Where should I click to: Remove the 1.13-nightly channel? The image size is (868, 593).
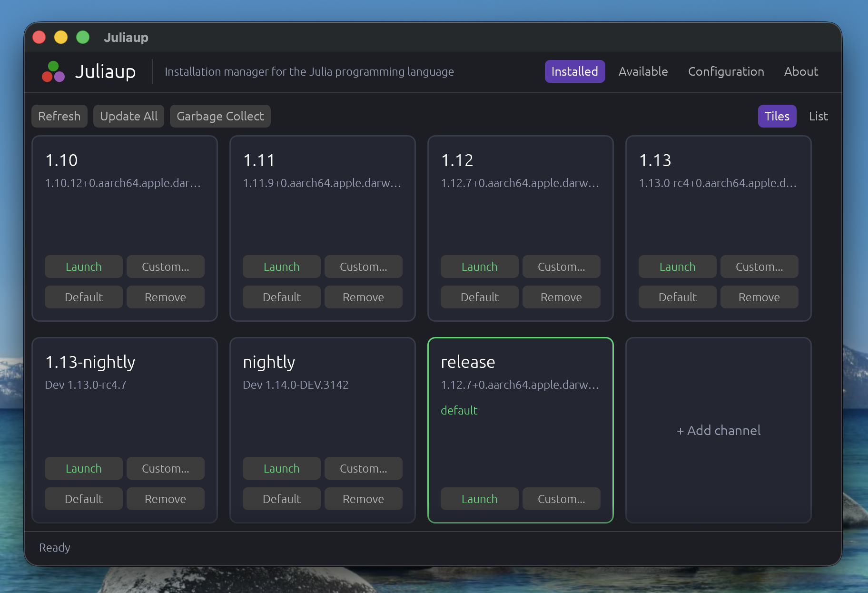166,499
